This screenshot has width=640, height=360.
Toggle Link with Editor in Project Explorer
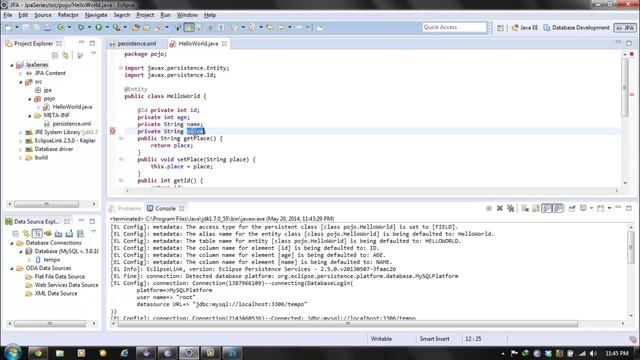(x=65, y=55)
